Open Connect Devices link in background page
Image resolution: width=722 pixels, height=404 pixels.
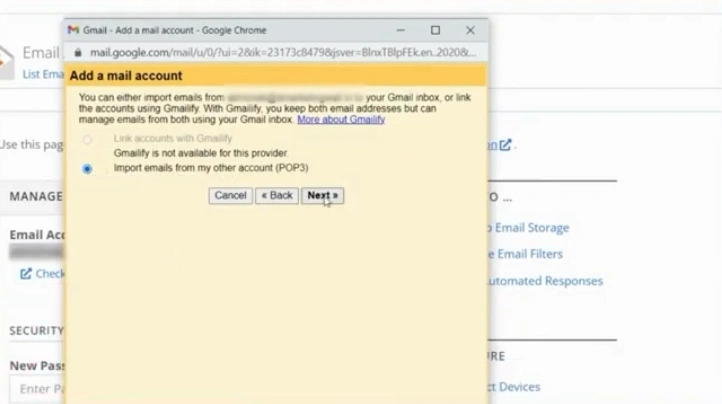tap(514, 386)
